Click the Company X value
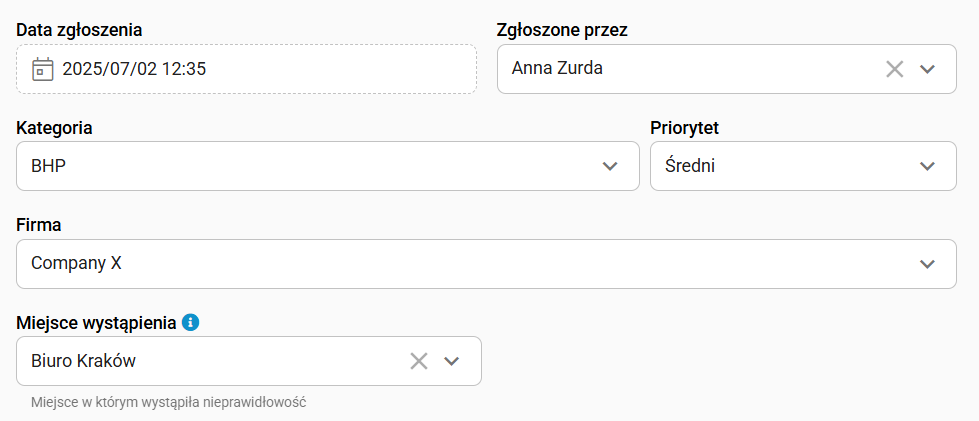 coord(76,264)
